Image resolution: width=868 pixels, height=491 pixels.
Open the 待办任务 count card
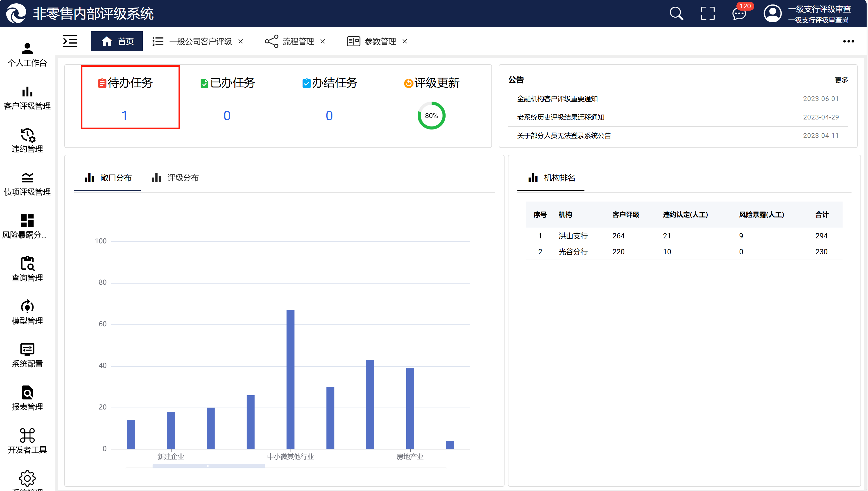pyautogui.click(x=130, y=97)
